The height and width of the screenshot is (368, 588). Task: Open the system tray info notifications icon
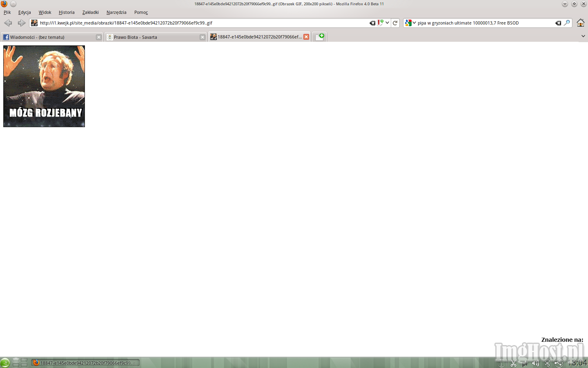[x=501, y=364]
